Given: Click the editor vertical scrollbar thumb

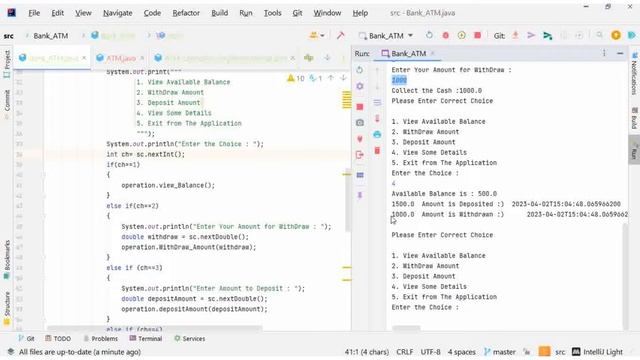Looking at the screenshot, I should (348, 200).
